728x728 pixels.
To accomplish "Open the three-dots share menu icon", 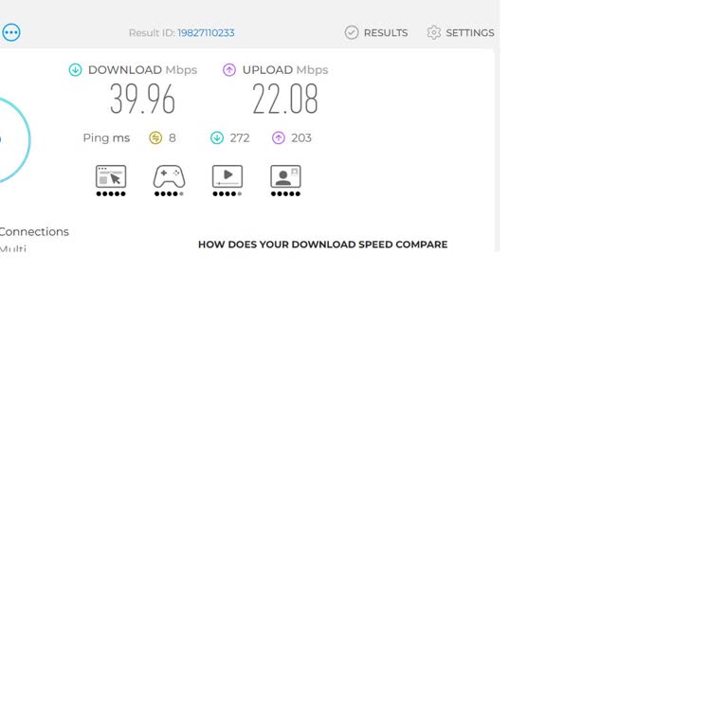I will point(11,32).
